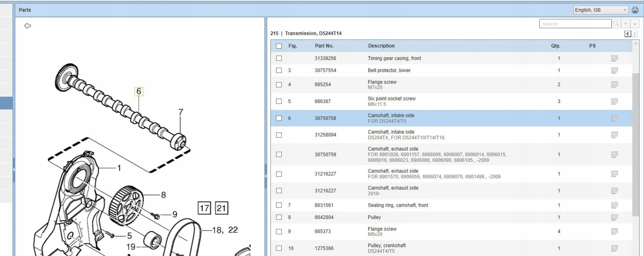Open note icon for Pulley 8642804
This screenshot has width=644, height=256.
pos(614,217)
